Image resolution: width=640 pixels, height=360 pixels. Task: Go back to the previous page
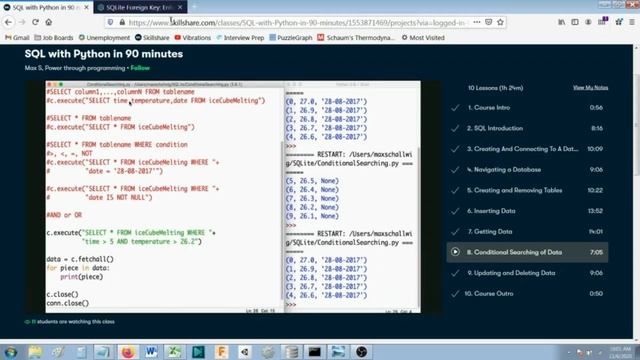[x=8, y=22]
